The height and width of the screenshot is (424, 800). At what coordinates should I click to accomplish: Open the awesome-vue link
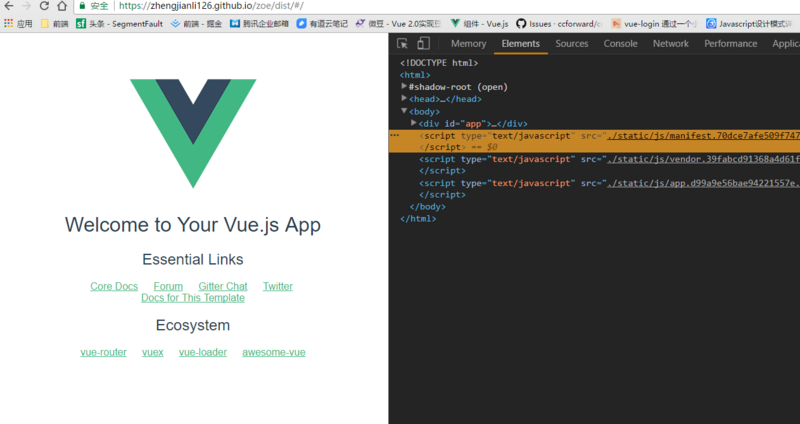273,352
